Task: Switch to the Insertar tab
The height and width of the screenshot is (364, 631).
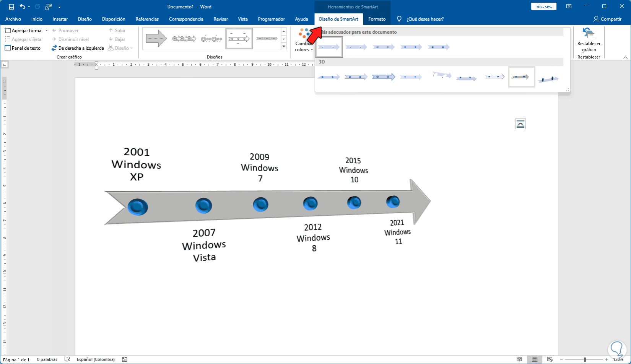Action: pos(60,19)
